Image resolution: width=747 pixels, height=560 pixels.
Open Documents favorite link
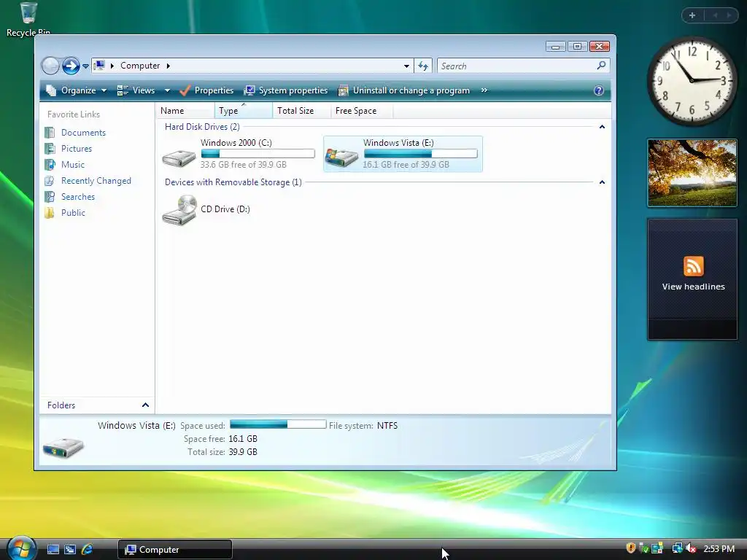83,133
